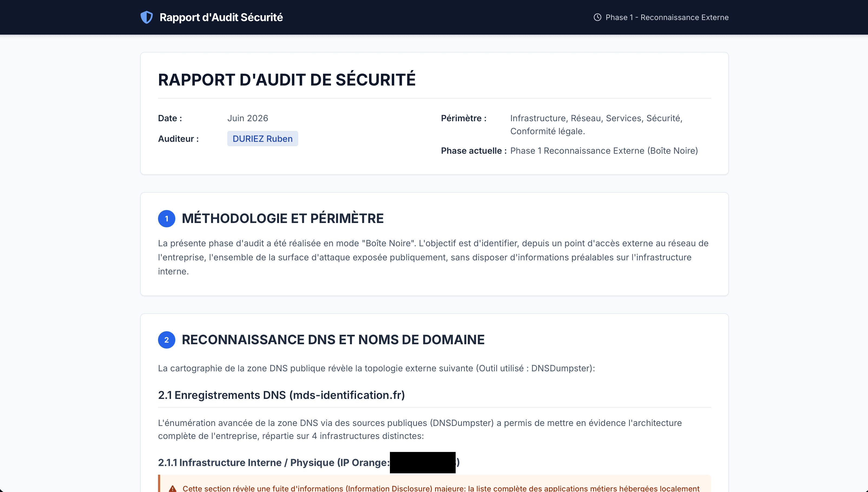Screen dimensions: 868x492
Task: Click the blue number 1 section badge
Action: click(166, 219)
